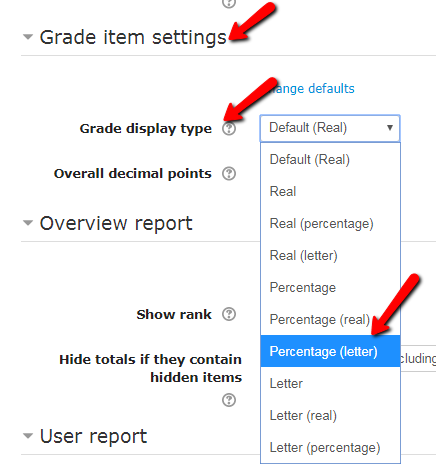Collapse the Overview report section

click(x=28, y=223)
